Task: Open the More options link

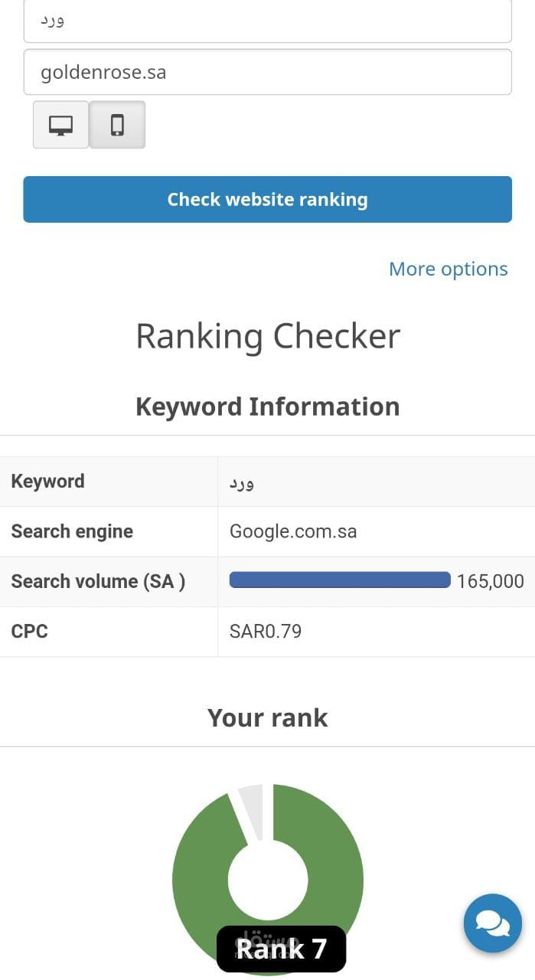Action: 449,269
